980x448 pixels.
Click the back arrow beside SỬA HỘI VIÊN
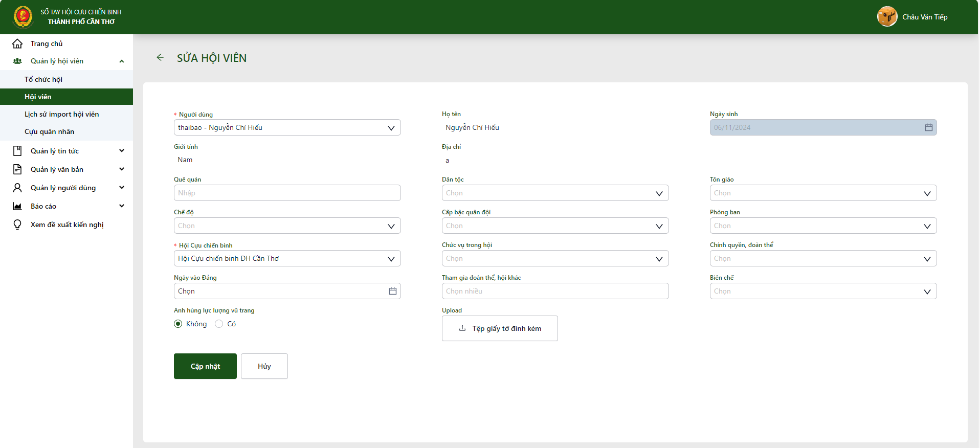pos(160,57)
